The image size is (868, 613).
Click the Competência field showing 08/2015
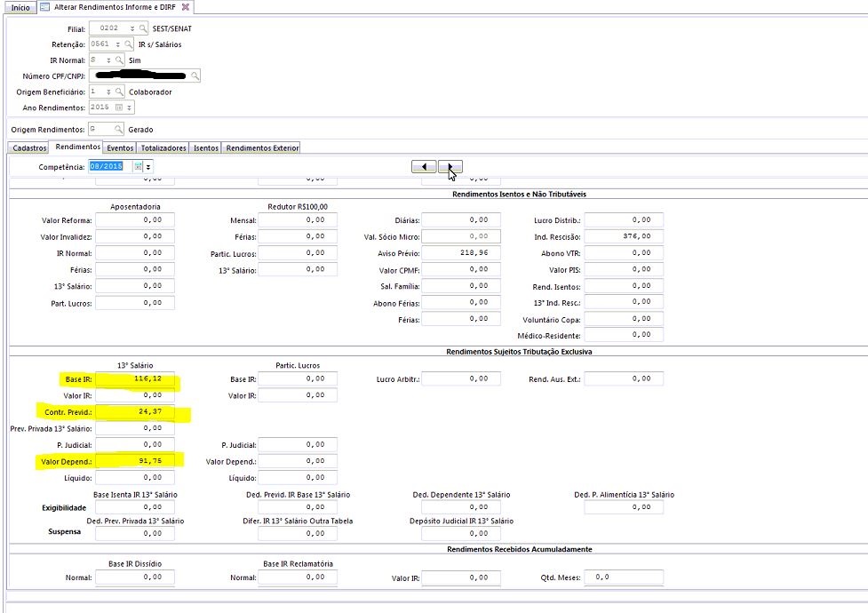111,166
